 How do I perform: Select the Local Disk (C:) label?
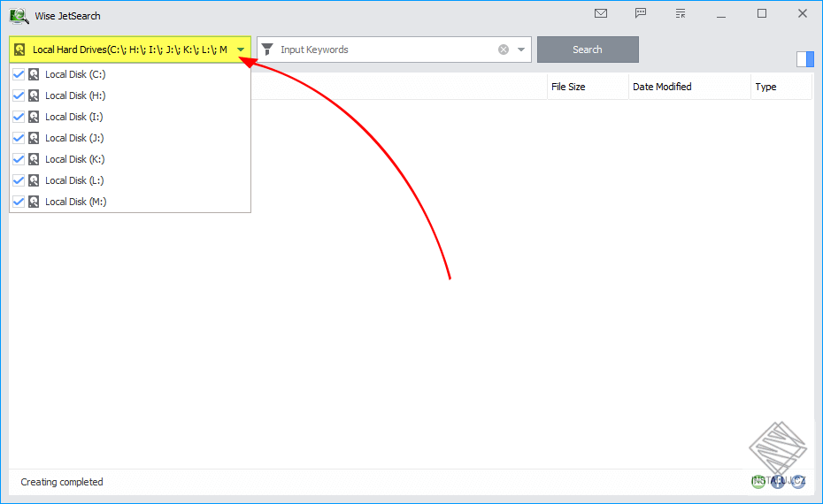point(75,74)
